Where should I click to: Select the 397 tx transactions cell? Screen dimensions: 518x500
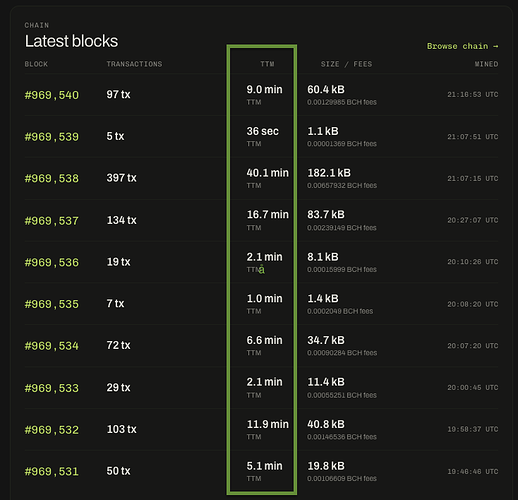coord(122,178)
